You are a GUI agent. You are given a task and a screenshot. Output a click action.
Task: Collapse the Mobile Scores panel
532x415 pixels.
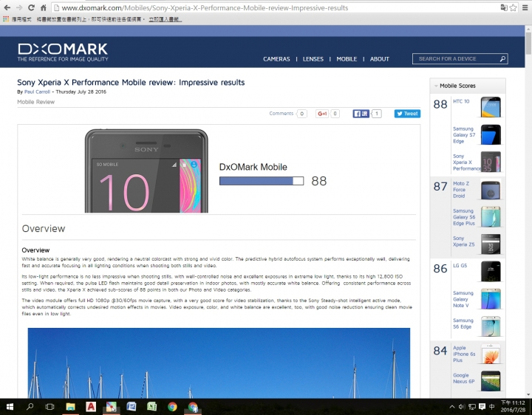[436, 86]
